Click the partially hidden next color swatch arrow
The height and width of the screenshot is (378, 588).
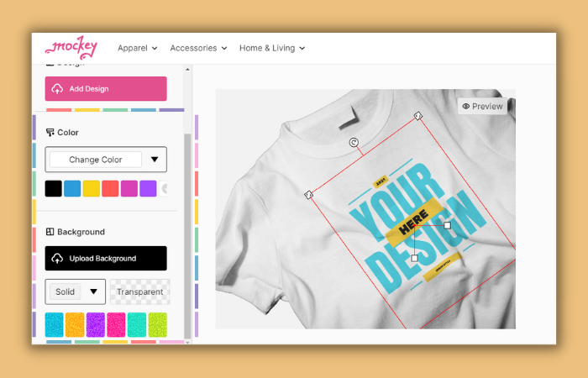click(x=164, y=189)
